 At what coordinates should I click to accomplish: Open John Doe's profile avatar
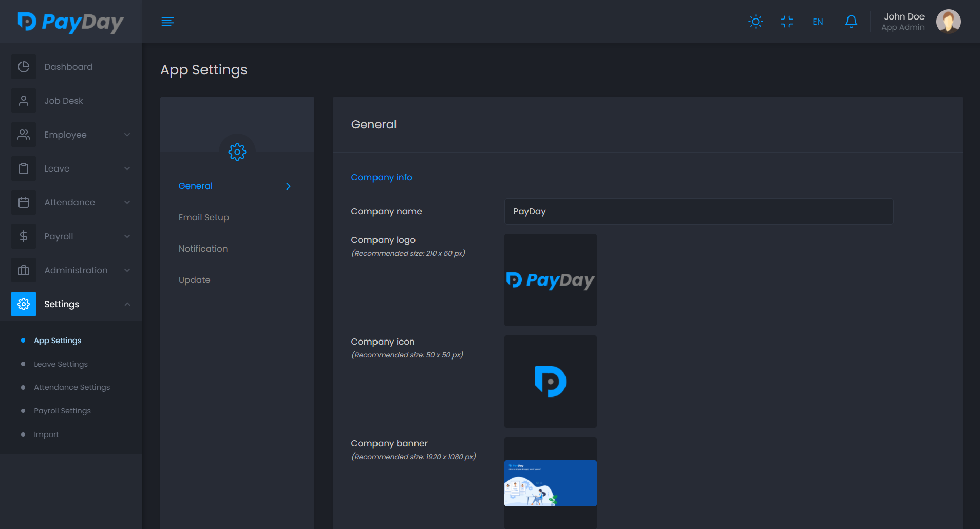[x=948, y=22]
